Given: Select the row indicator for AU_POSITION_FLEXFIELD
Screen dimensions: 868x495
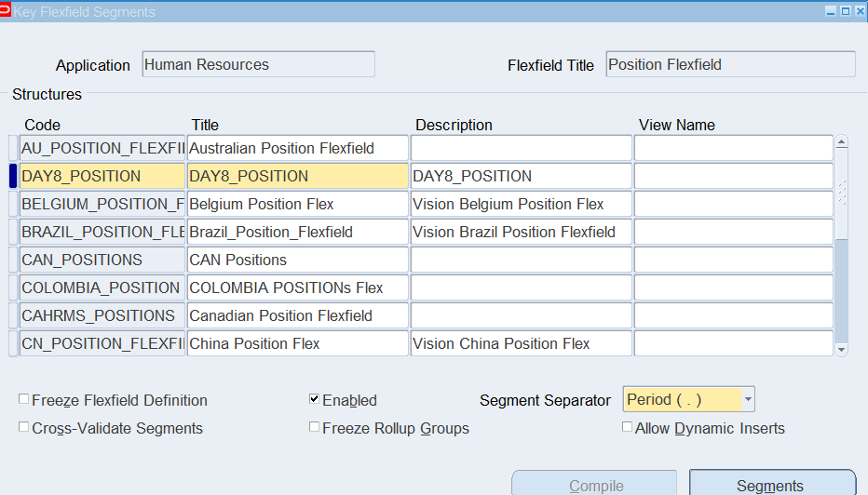Looking at the screenshot, I should click(13, 148).
